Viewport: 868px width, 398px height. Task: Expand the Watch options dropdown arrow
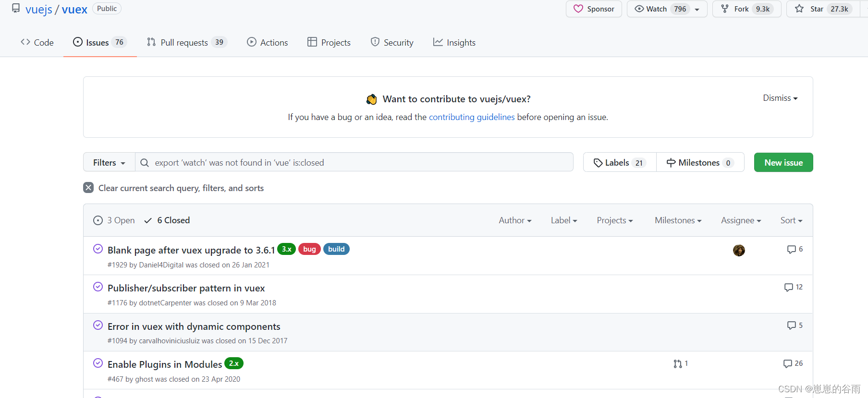697,9
